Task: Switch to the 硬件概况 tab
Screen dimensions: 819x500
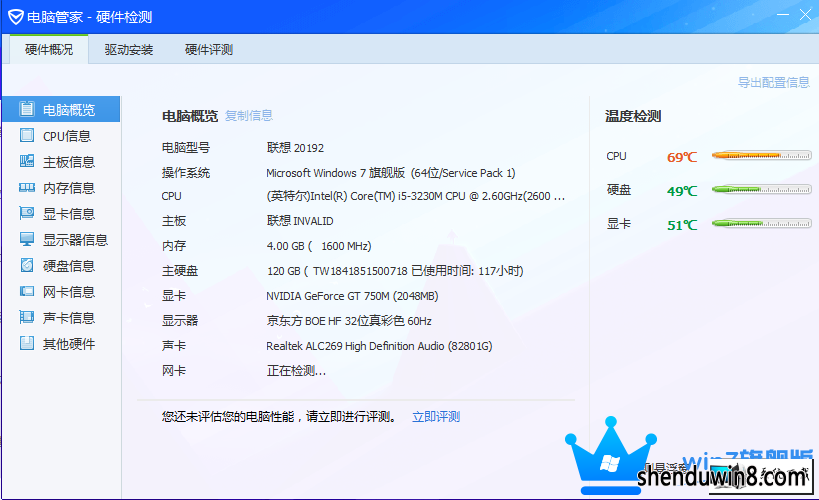Action: (x=49, y=50)
